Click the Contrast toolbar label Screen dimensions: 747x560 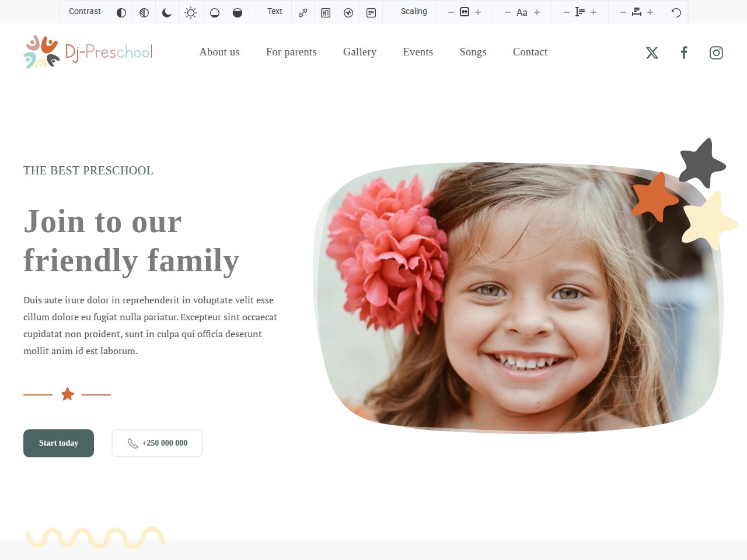coord(85,11)
